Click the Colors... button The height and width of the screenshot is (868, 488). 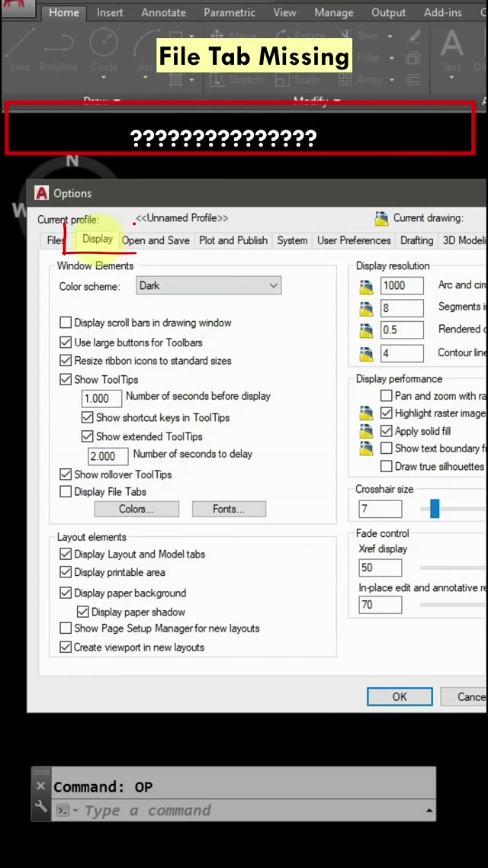pos(136,509)
